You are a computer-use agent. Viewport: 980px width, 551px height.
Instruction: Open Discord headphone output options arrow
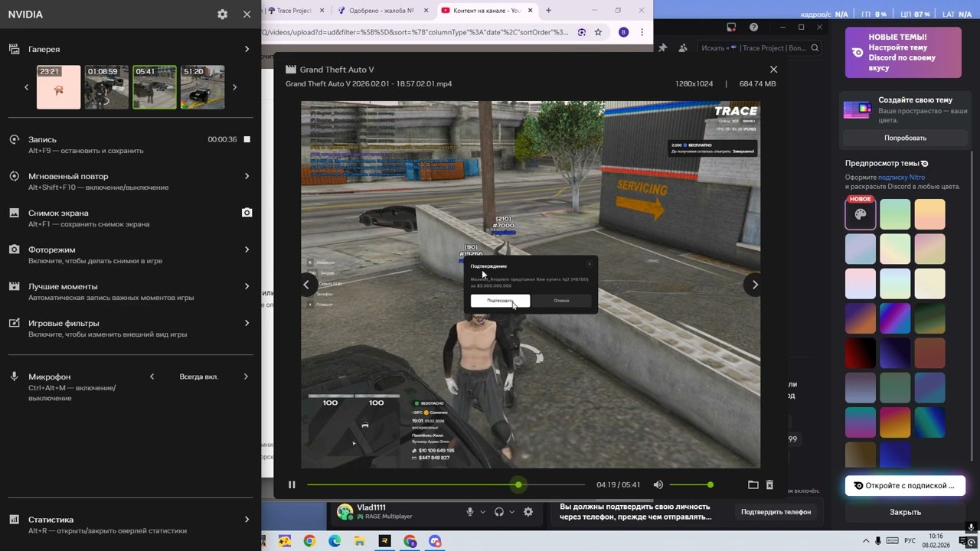coord(511,512)
